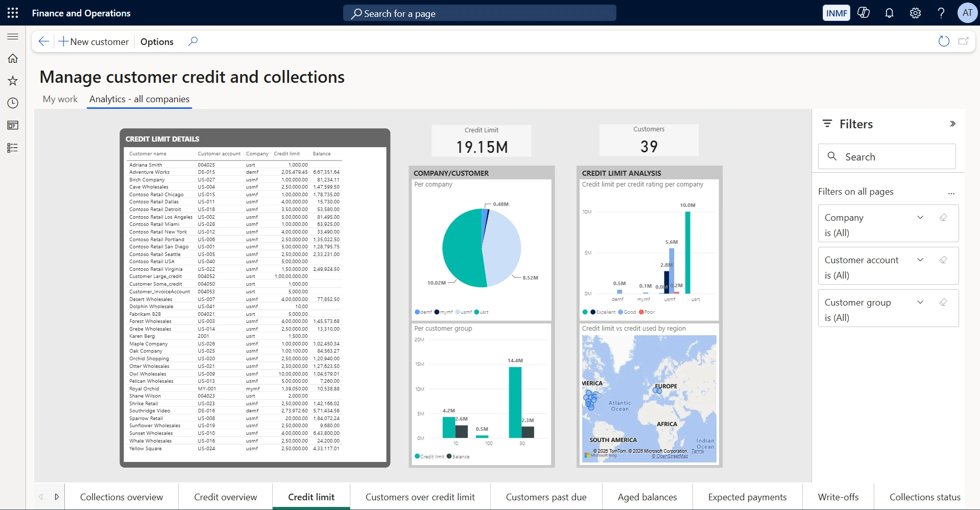Click the action pane search magnifier icon

click(193, 41)
